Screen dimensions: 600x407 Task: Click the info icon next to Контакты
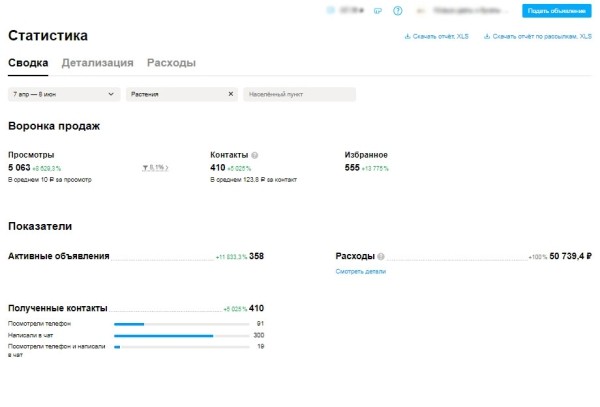coord(255,156)
